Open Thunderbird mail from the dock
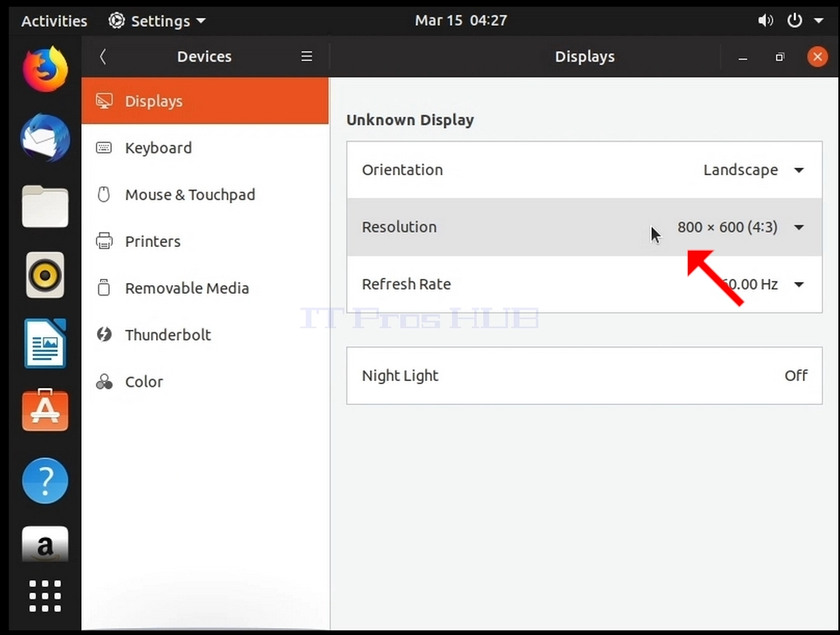840x635 pixels. point(45,138)
